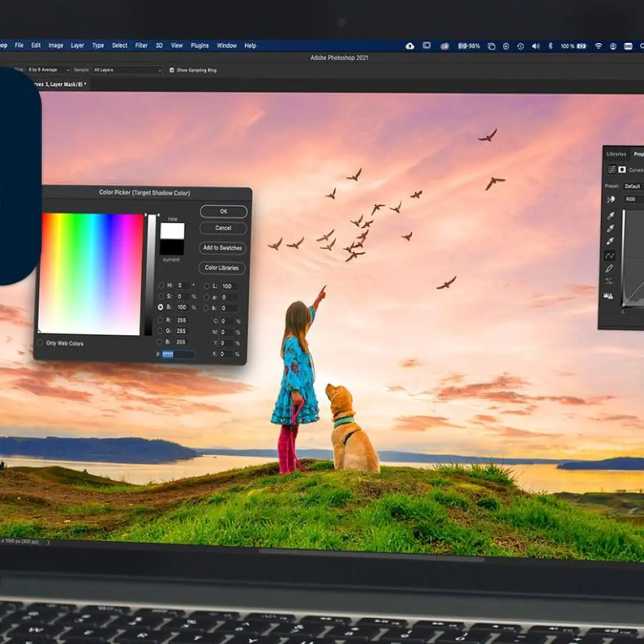Open Color Libraries from the Color Picker
The width and height of the screenshot is (644, 644).
pyautogui.click(x=222, y=268)
